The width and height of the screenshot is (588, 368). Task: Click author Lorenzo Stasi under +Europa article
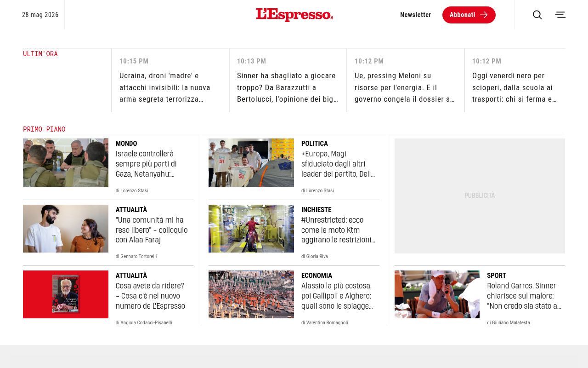click(x=320, y=190)
